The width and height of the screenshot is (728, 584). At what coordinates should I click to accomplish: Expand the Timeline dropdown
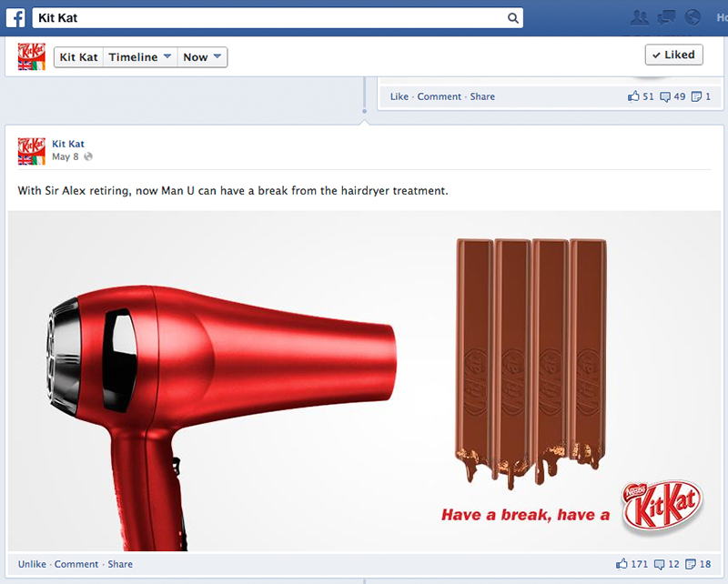pos(140,57)
